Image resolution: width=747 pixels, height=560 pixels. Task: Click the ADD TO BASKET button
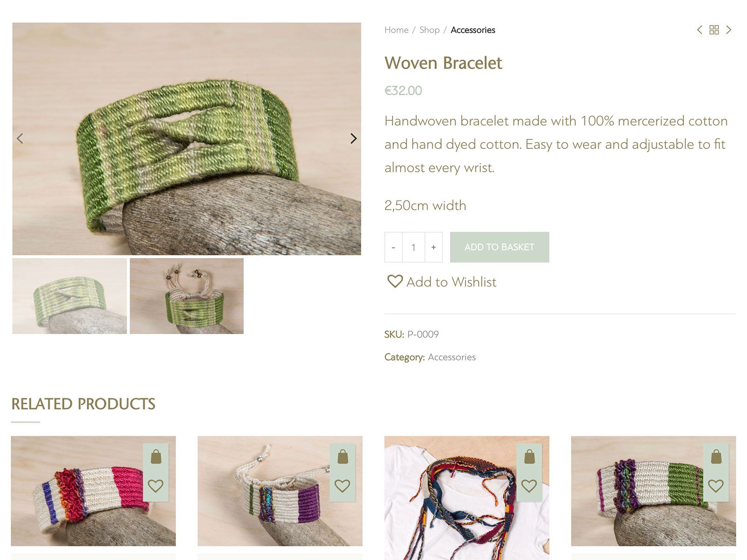pos(500,247)
